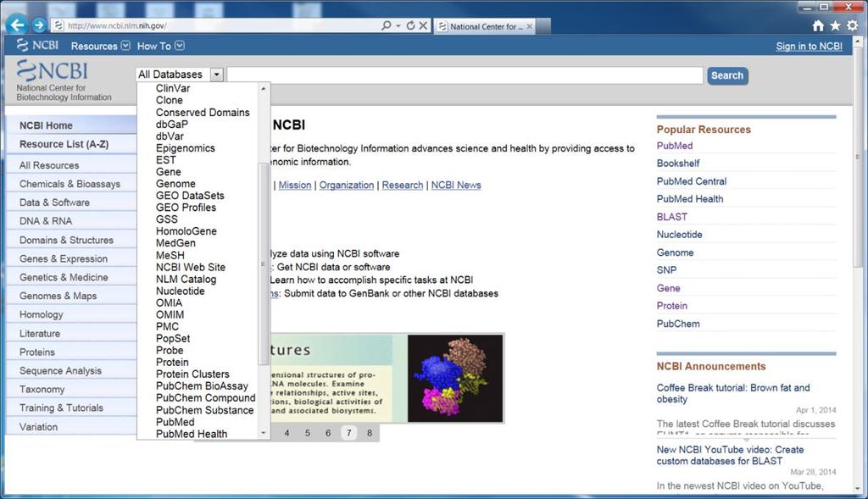This screenshot has width=868, height=499.
Task: Select Conserved Domains from the database list
Action: [x=203, y=113]
